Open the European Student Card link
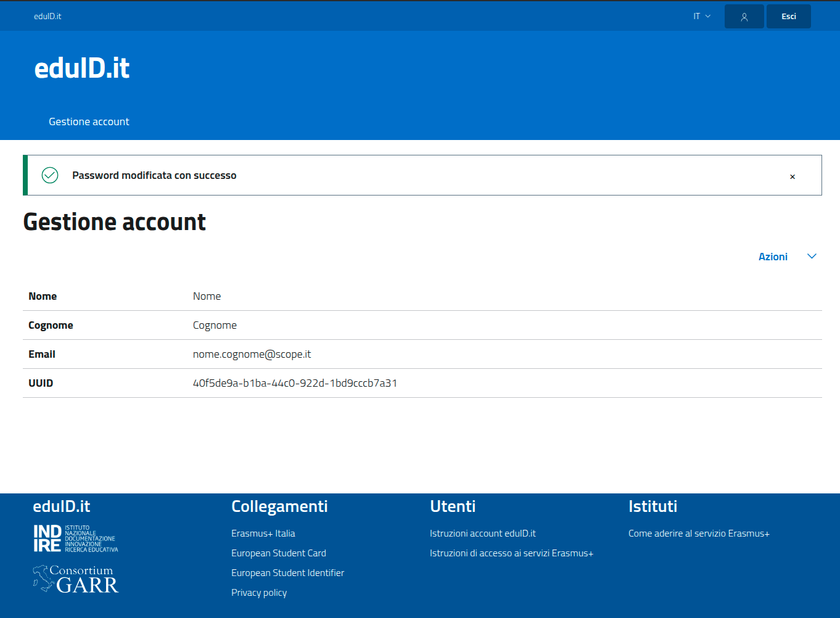 point(278,553)
